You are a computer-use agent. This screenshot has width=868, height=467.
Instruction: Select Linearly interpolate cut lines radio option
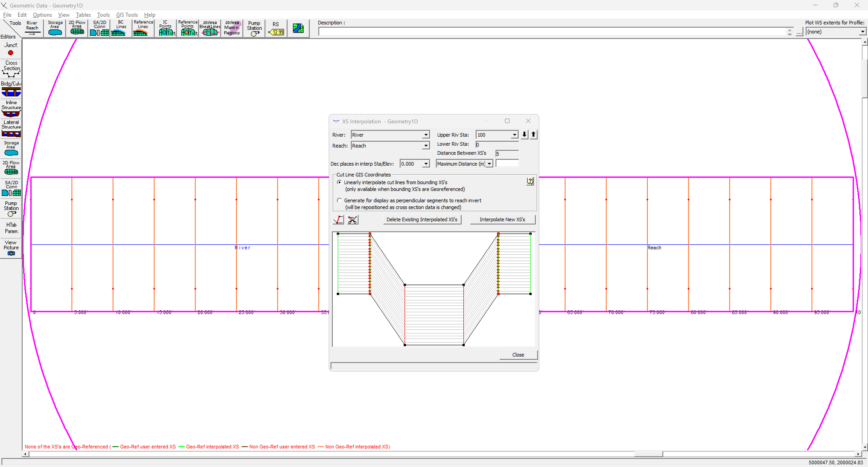339,182
